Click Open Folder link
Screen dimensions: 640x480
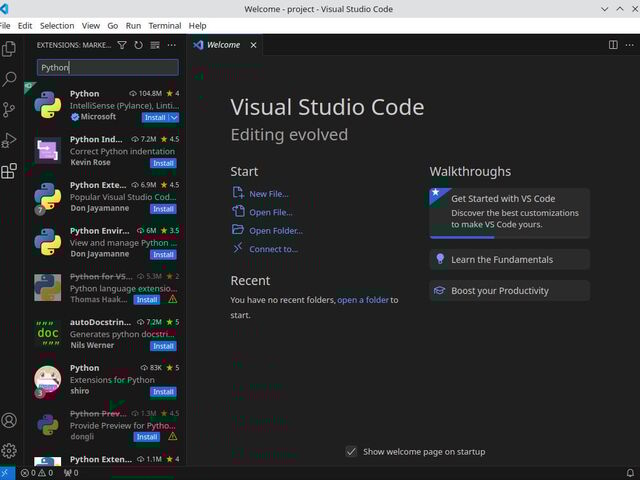[x=276, y=231]
